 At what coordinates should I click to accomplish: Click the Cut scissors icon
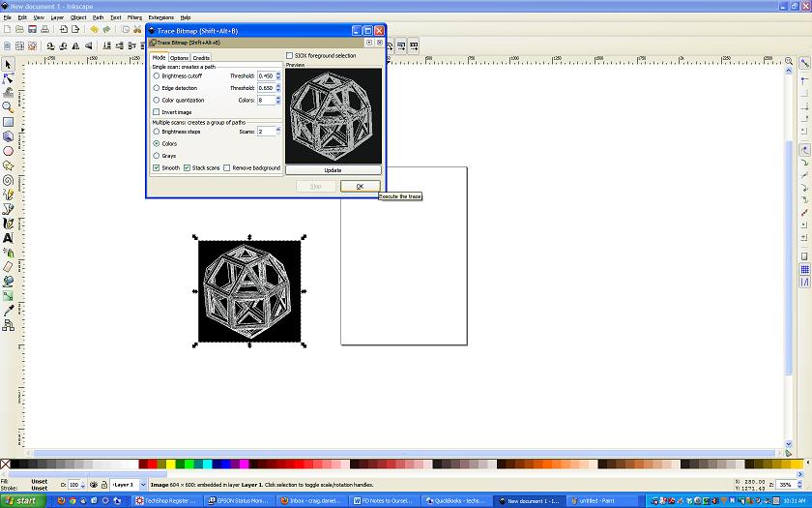pyautogui.click(x=137, y=30)
